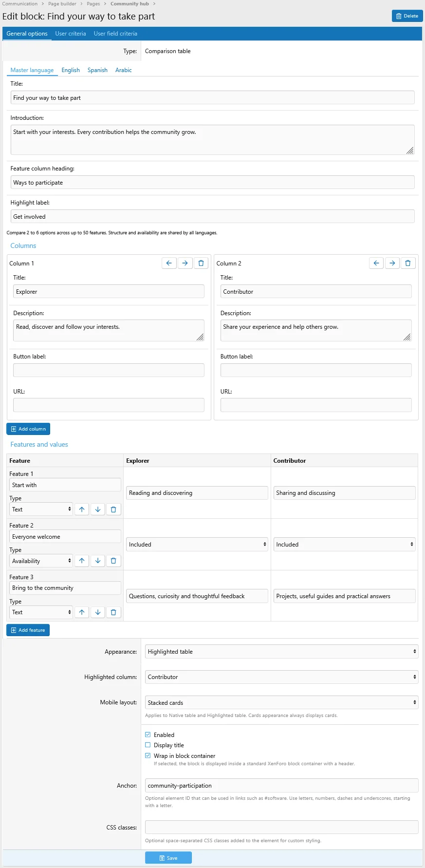
Task: Uncheck the Enabled checkbox
Action: (148, 735)
